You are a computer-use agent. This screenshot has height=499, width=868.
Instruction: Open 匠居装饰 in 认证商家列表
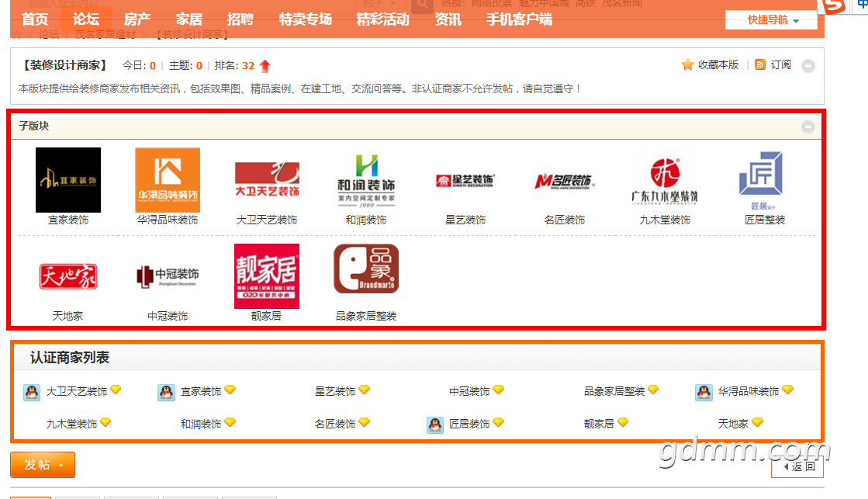point(469,424)
